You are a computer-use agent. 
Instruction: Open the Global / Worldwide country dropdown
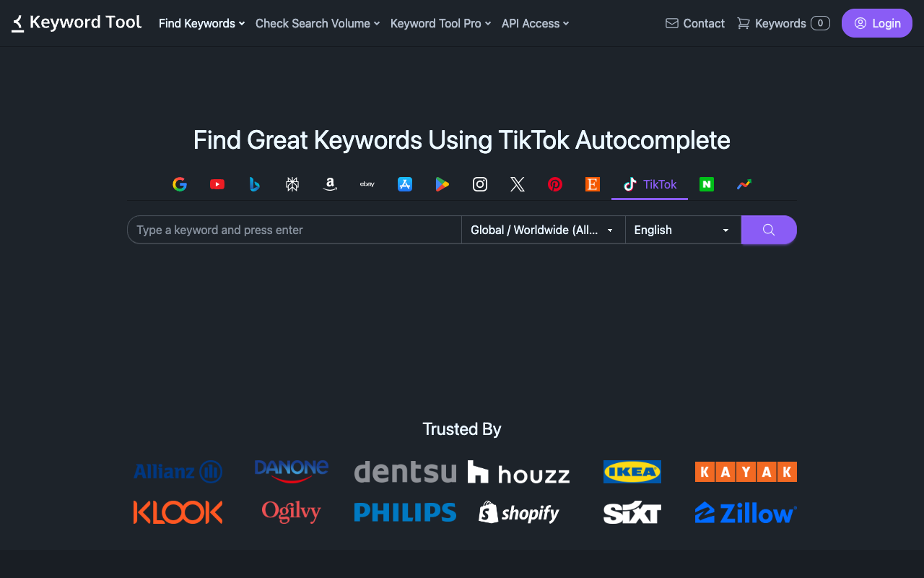543,230
